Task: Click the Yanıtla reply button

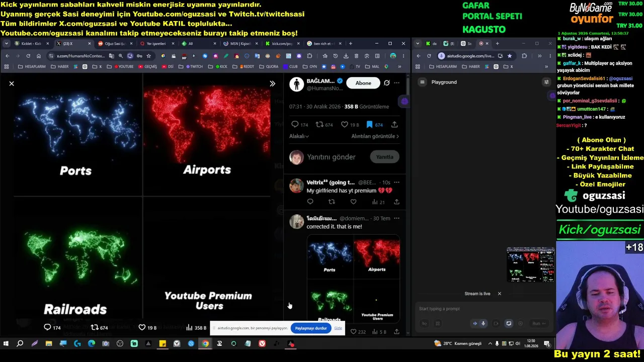Action: click(384, 157)
